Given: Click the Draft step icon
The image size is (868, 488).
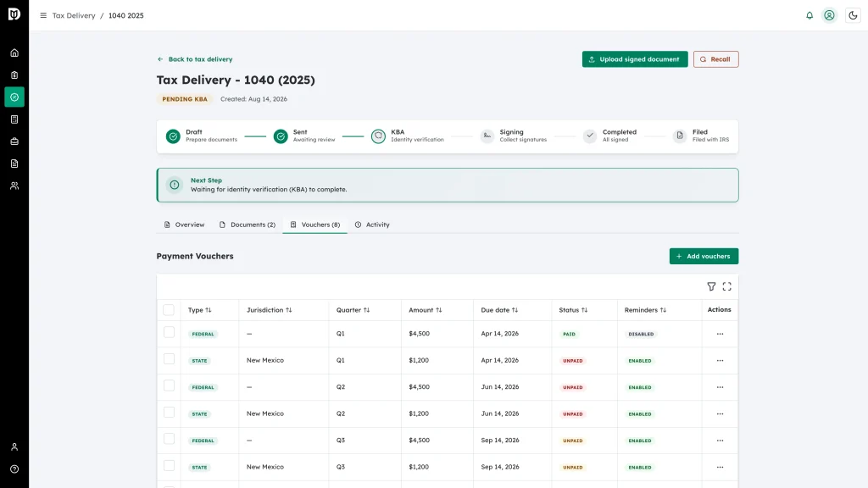Looking at the screenshot, I should tap(173, 136).
